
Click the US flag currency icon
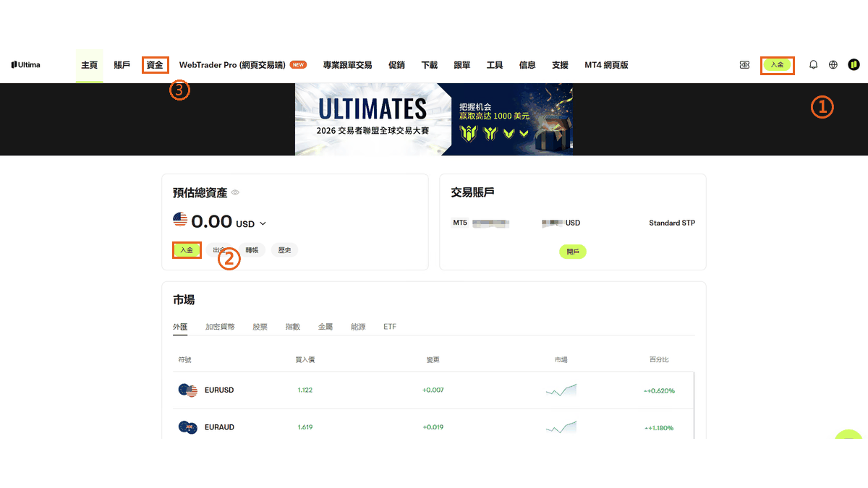click(180, 219)
